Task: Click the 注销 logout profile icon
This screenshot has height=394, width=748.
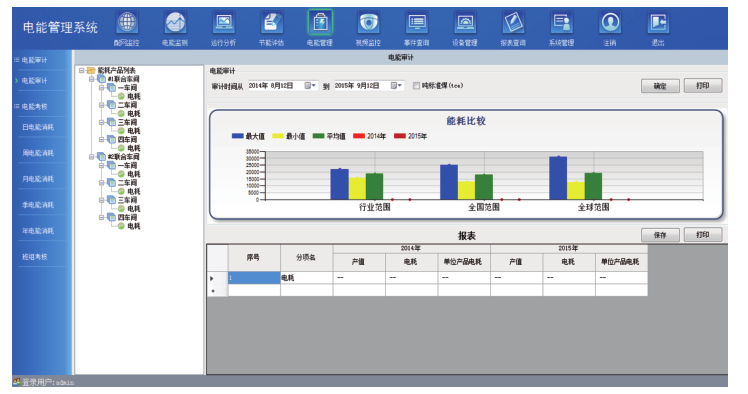Action: pos(610,22)
